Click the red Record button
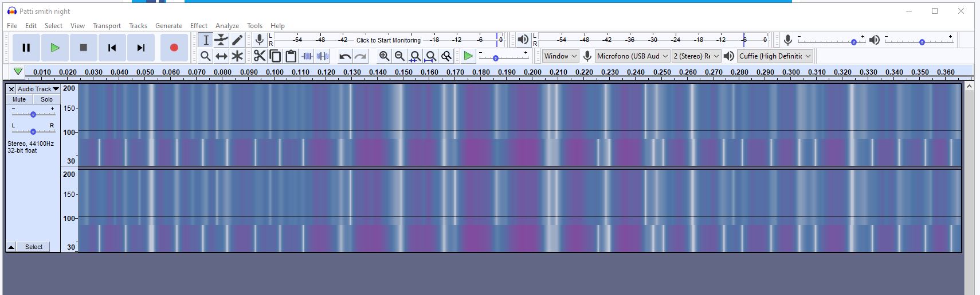The height and width of the screenshot is (295, 980). point(174,48)
